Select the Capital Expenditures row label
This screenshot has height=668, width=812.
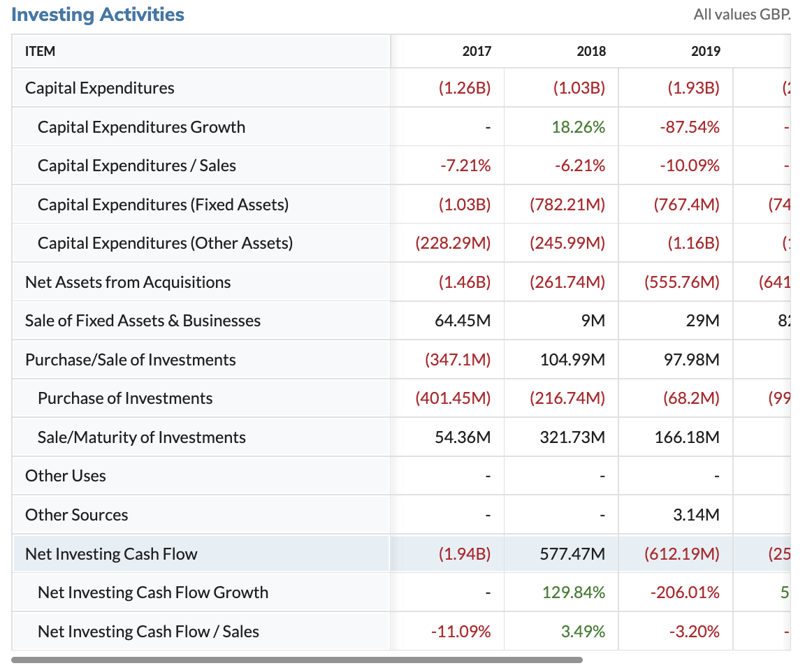click(100, 88)
